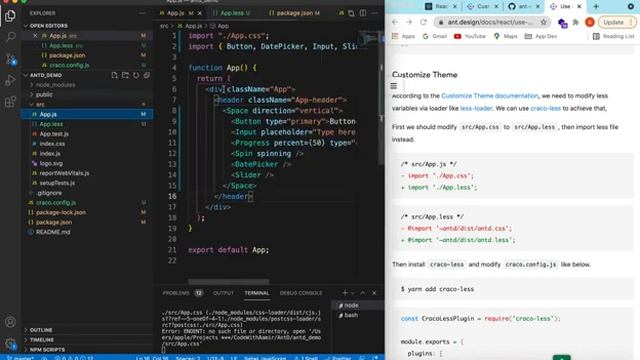Open the editor More Actions menu
The image size is (640, 360).
(x=374, y=13)
